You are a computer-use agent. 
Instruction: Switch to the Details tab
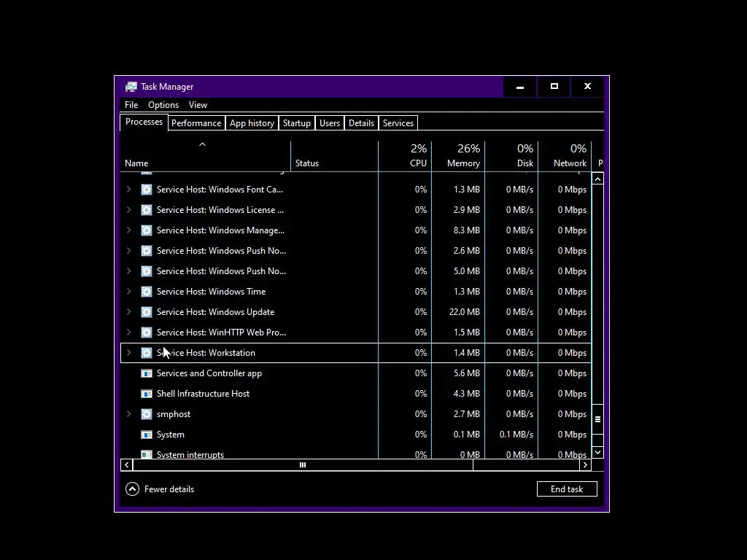pyautogui.click(x=362, y=122)
